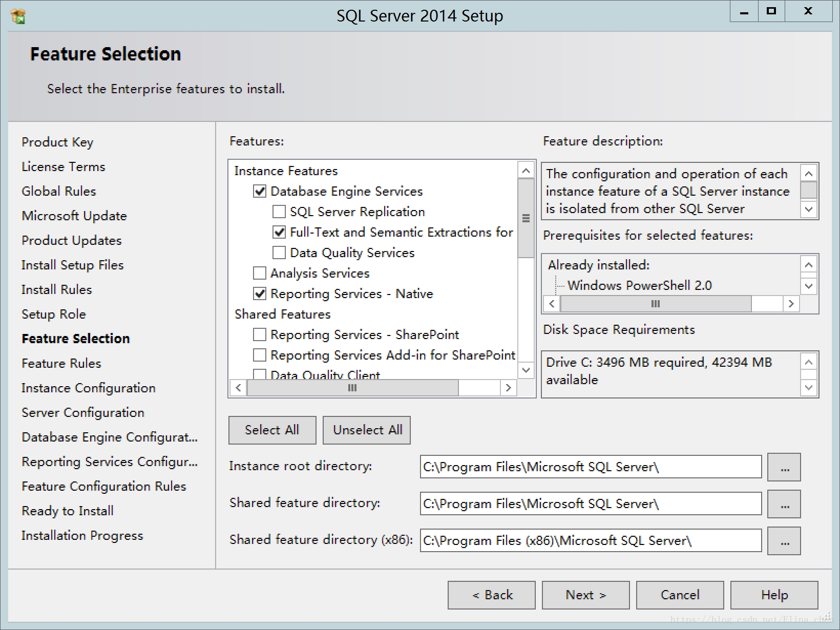Click the SQL Server setup title bar icon
840x630 pixels.
pos(18,16)
